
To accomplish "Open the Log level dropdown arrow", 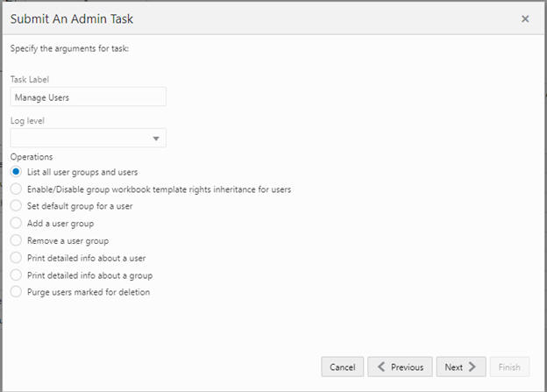I will (x=156, y=139).
